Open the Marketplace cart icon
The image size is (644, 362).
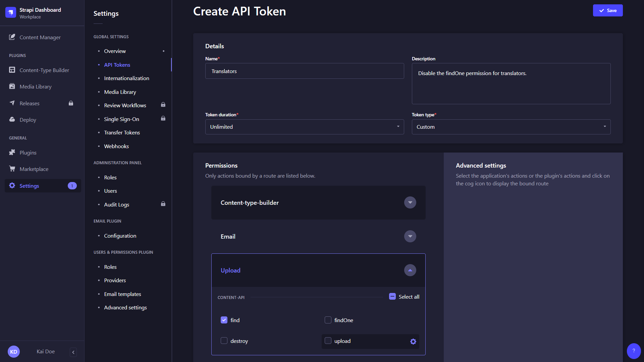(12, 169)
